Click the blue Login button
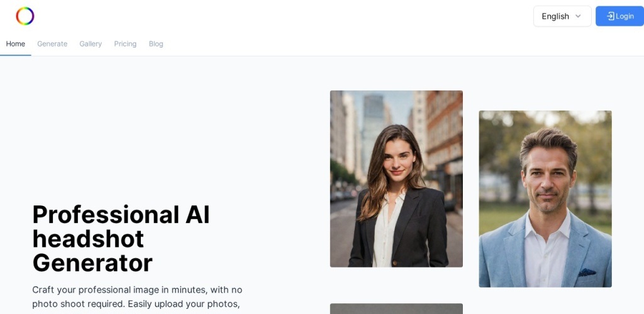The width and height of the screenshot is (644, 314). tap(619, 16)
